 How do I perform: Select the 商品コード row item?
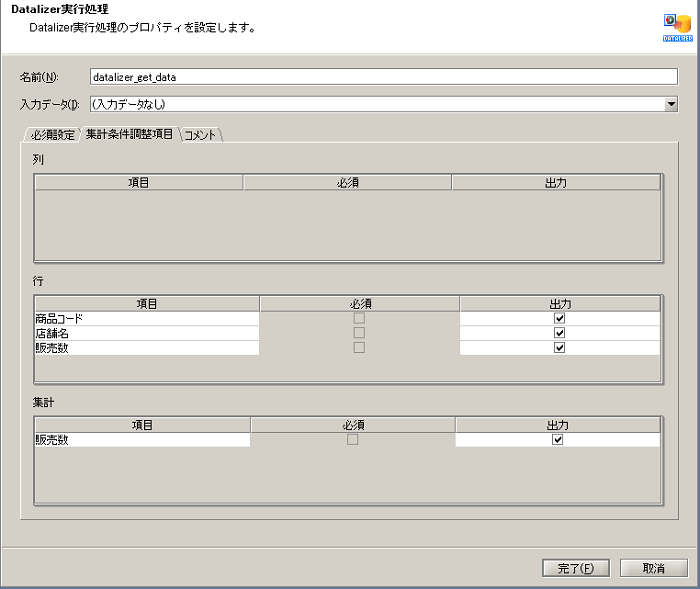pos(146,318)
